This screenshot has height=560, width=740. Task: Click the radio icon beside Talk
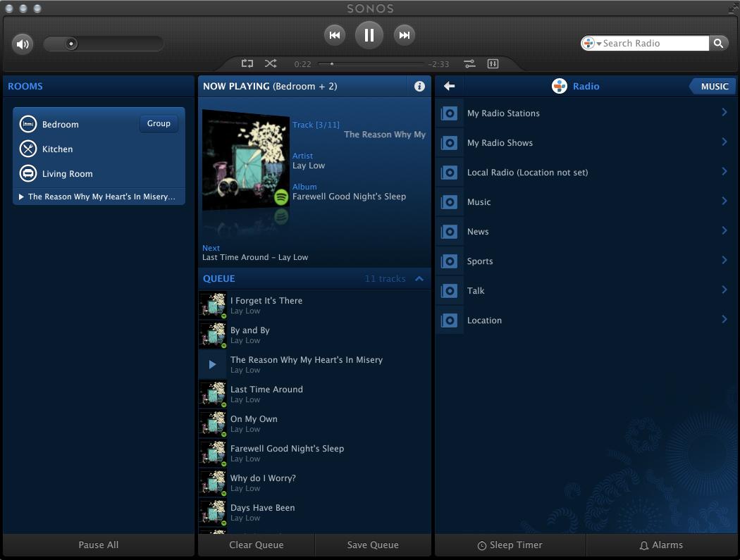(450, 291)
